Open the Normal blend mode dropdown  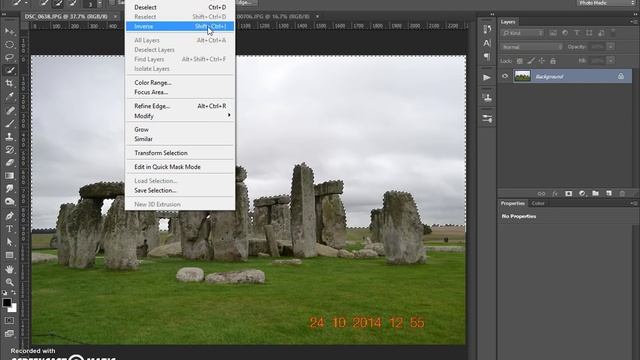click(x=531, y=47)
